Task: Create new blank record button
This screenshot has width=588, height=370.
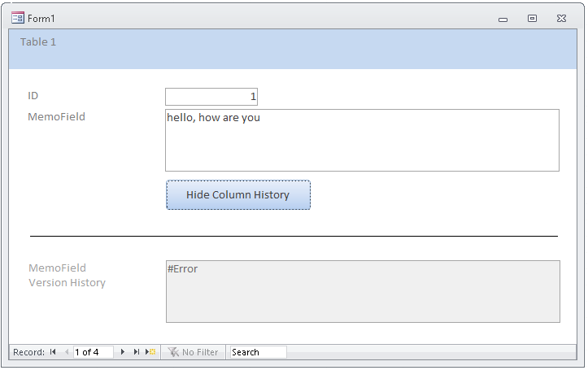Action: (150, 352)
